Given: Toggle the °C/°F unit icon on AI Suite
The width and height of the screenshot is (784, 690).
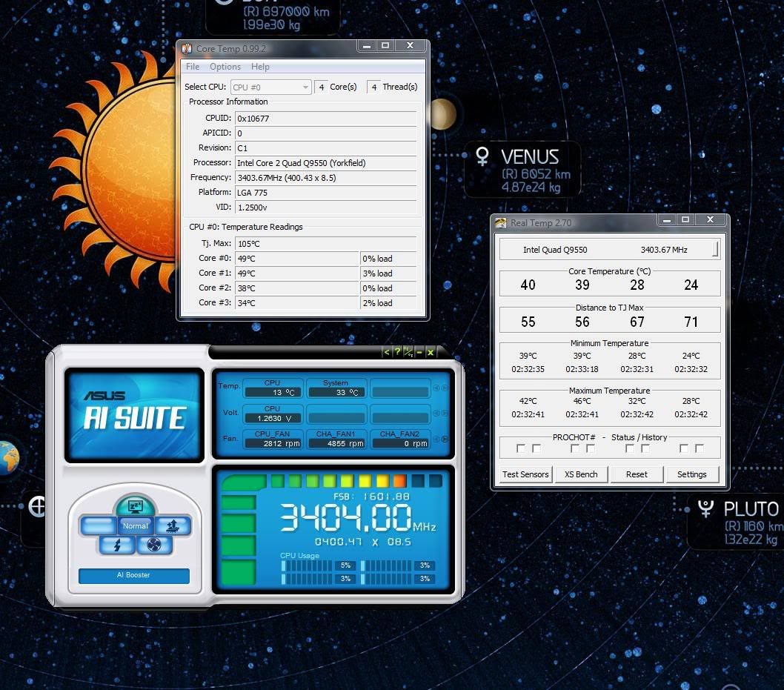Looking at the screenshot, I should 408,352.
